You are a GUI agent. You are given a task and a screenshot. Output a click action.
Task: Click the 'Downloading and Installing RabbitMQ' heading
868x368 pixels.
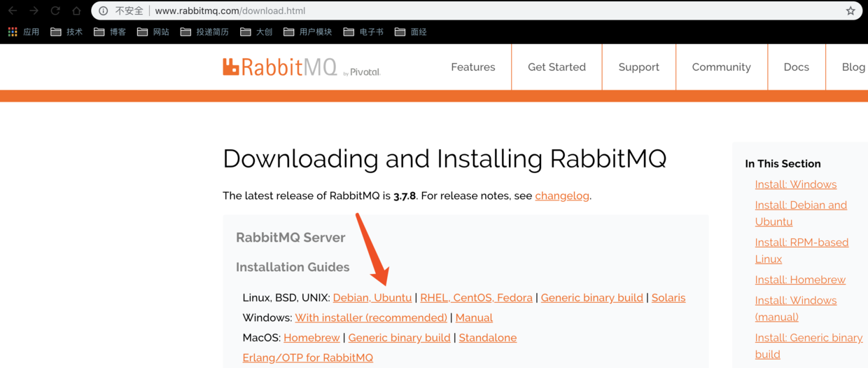click(x=444, y=159)
